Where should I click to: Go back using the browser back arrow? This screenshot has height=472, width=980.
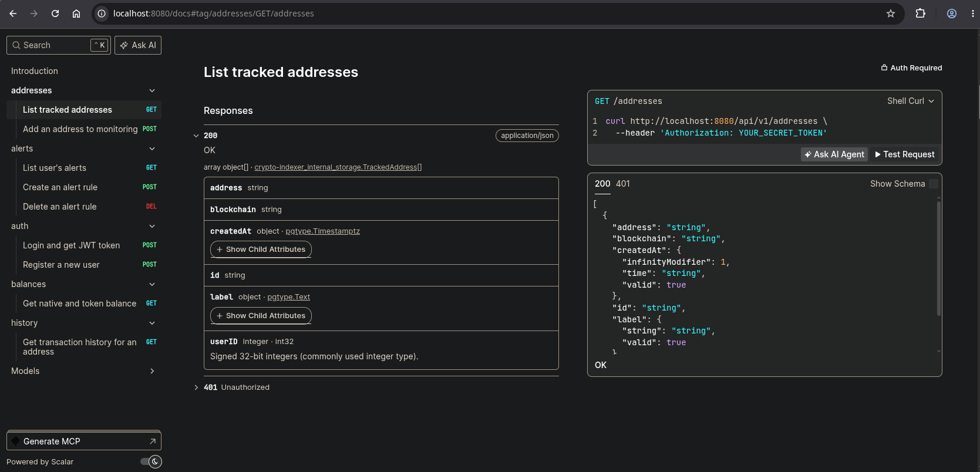click(13, 14)
